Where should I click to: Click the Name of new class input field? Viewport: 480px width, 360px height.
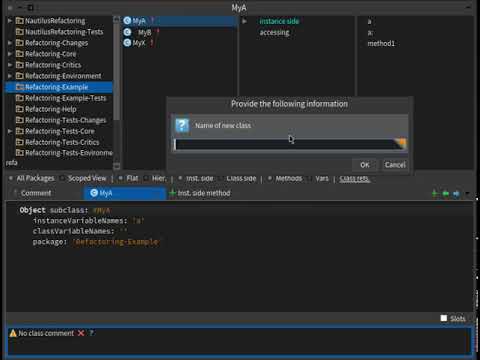pyautogui.click(x=290, y=144)
